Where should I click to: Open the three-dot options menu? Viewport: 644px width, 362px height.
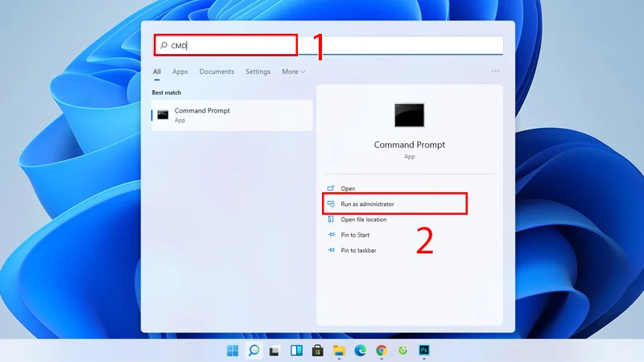point(496,71)
